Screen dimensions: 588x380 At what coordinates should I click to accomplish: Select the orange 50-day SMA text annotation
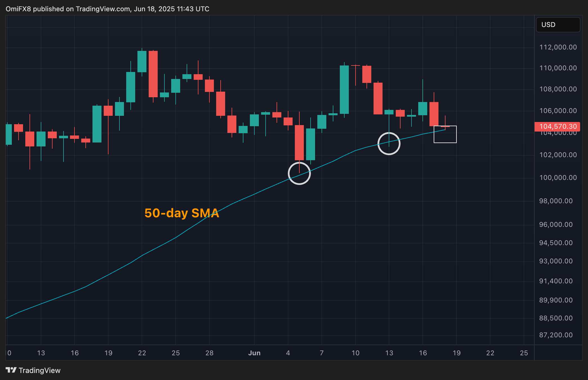point(182,213)
